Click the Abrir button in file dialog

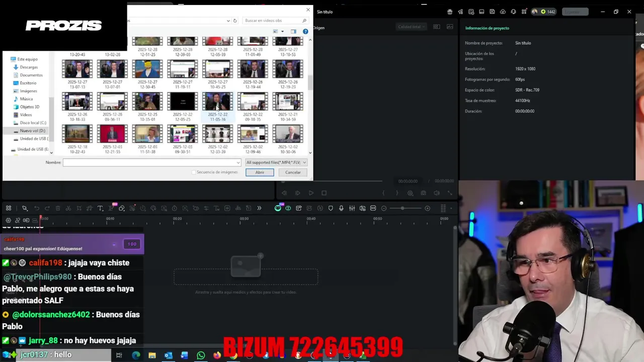pyautogui.click(x=260, y=172)
